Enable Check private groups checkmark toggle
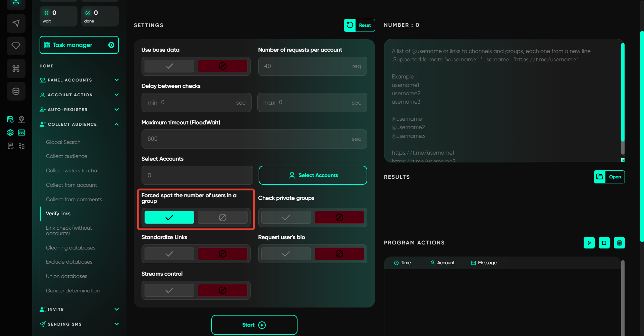This screenshot has height=336, width=644. [286, 218]
